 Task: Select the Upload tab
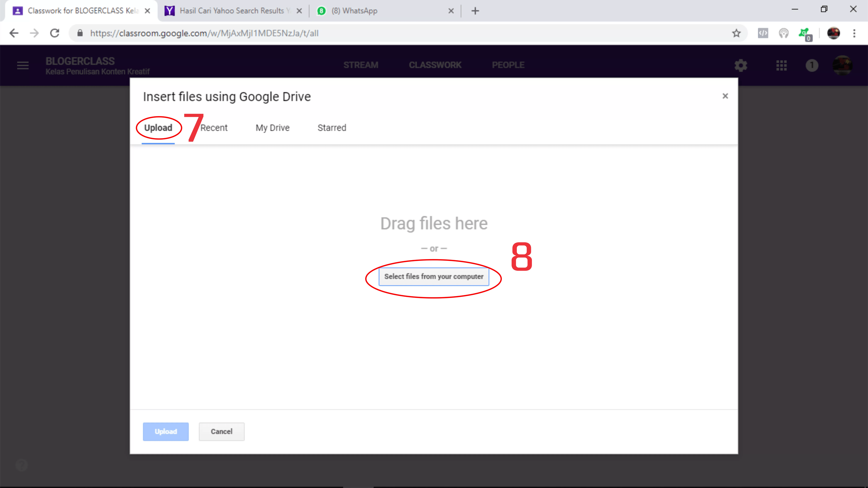point(158,128)
